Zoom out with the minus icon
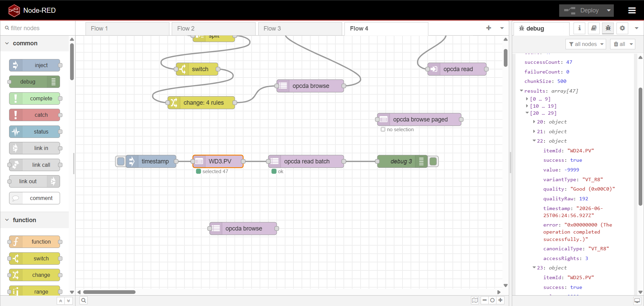Image resolution: width=644 pixels, height=306 pixels. tap(485, 300)
